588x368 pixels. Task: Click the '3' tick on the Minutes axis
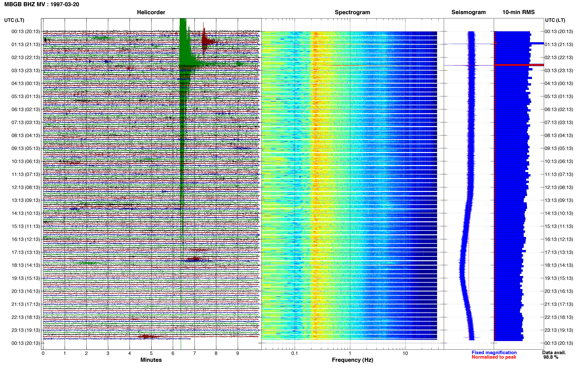coord(108,353)
